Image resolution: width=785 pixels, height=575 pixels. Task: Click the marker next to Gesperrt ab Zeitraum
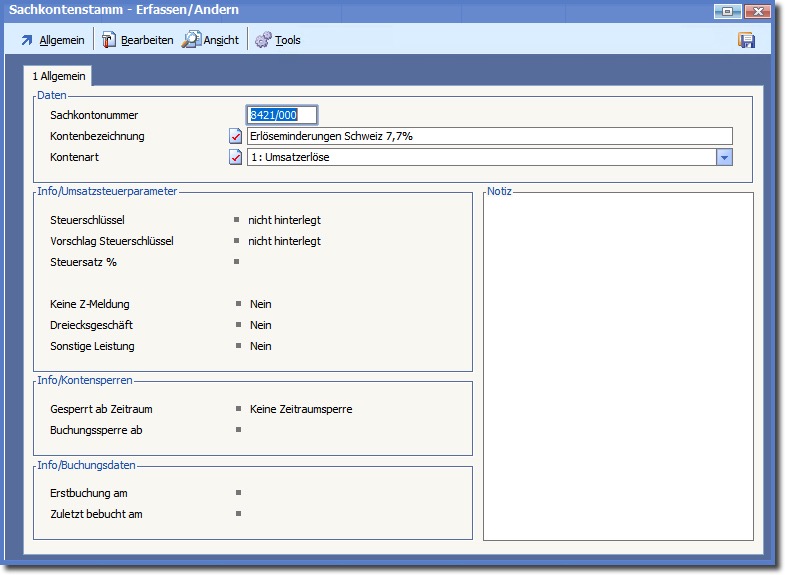tap(238, 409)
